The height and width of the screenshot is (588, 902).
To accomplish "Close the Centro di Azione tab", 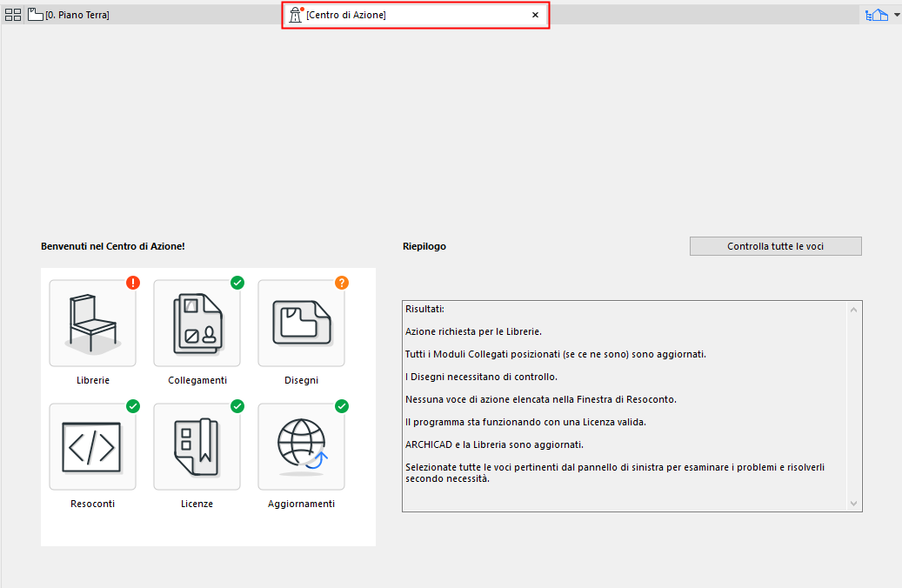I will pos(535,15).
